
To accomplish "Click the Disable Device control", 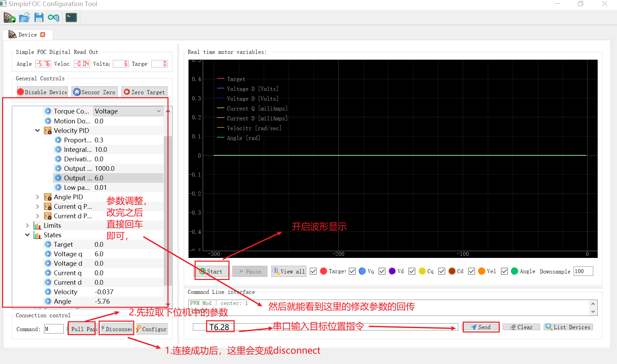I will coord(42,92).
